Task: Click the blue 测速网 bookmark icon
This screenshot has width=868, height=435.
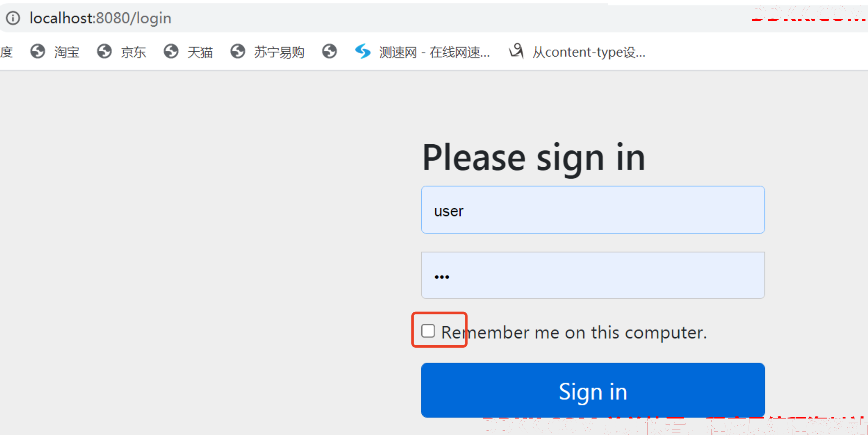Action: point(362,52)
